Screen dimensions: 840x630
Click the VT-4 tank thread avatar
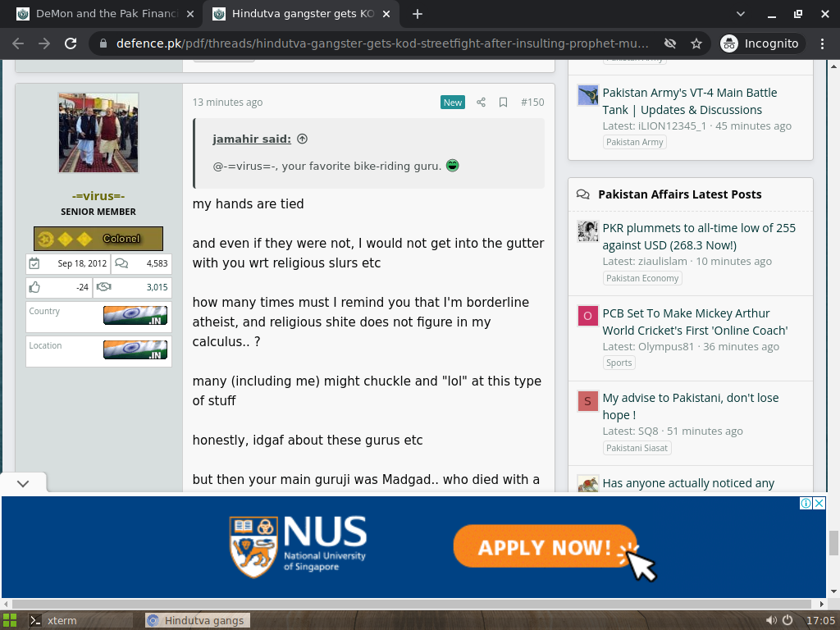[x=587, y=95]
